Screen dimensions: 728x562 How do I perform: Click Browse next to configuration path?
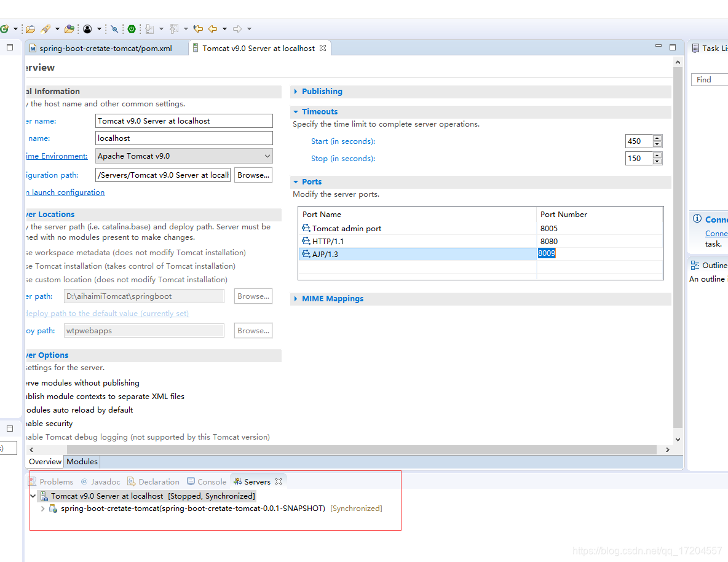coord(253,175)
